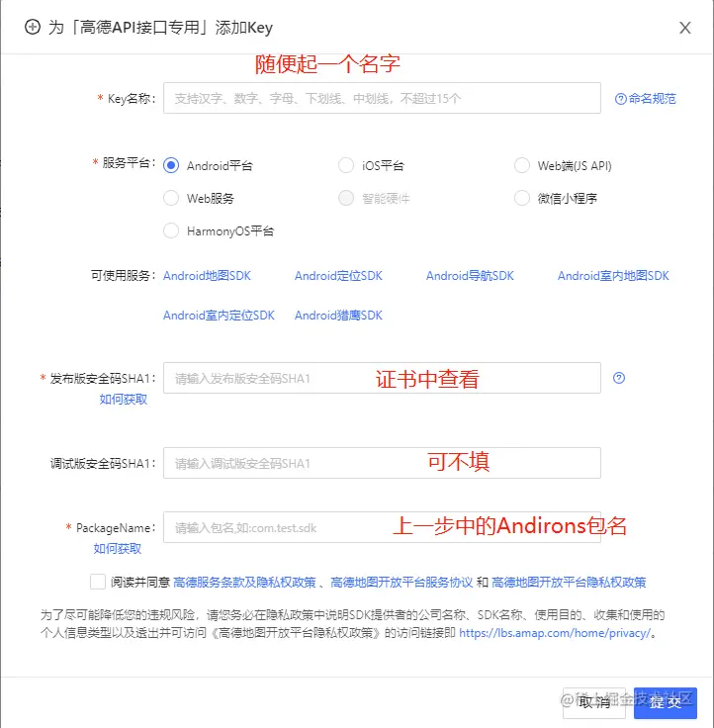The width and height of the screenshot is (714, 728).
Task: Open the Android室内定位SDK link
Action: (x=219, y=316)
